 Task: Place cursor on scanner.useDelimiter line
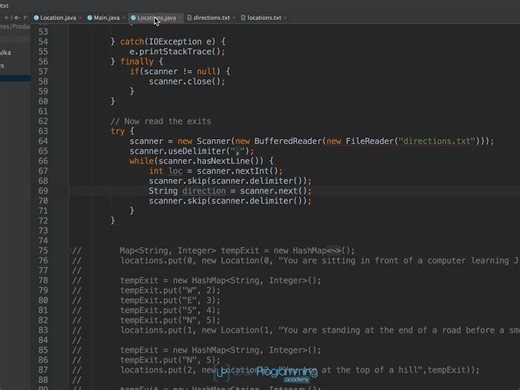click(x=192, y=151)
